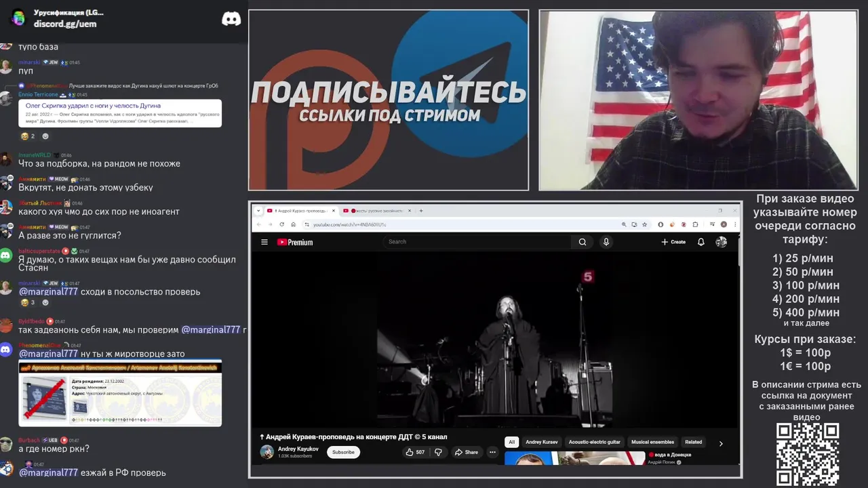This screenshot has width=868, height=488.
Task: Click the QR code for ordered videos document
Action: 808,454
